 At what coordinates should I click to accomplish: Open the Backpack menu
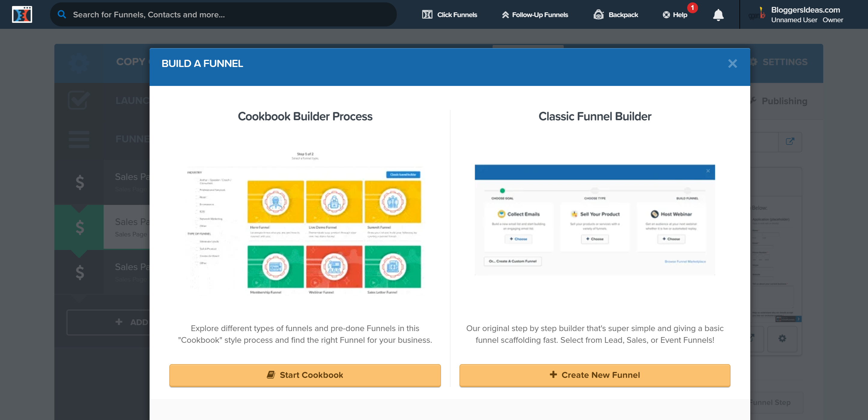click(x=616, y=14)
